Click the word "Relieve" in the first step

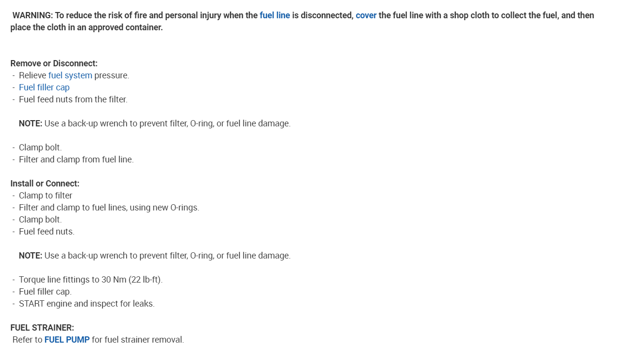coord(33,75)
